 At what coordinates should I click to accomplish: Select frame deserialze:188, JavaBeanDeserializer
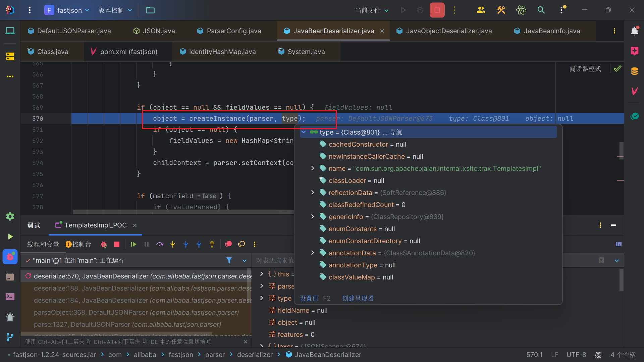coord(136,288)
